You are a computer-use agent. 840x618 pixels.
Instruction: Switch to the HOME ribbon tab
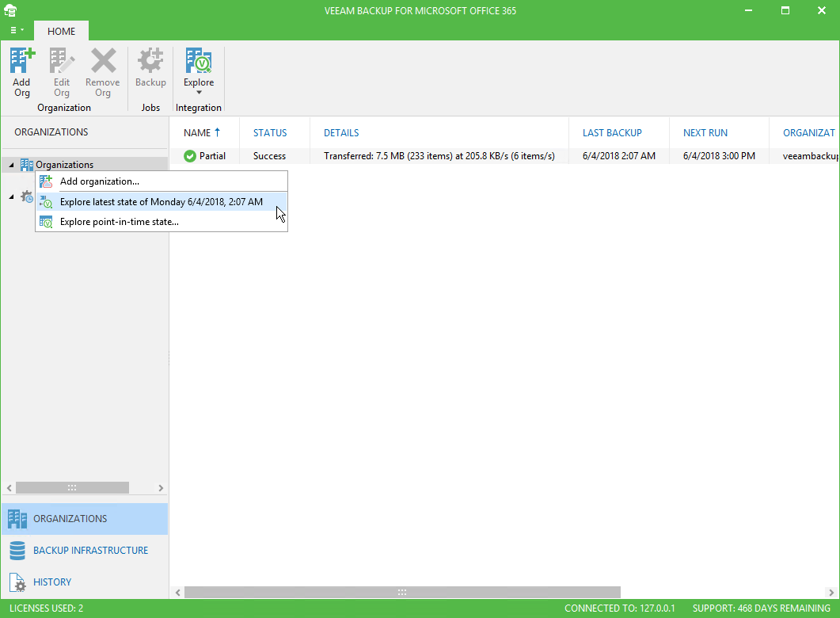[61, 31]
